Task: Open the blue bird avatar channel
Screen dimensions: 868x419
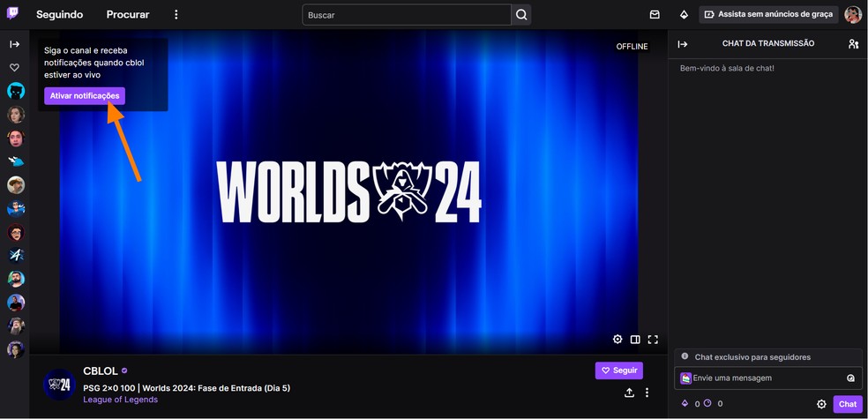Action: pos(16,161)
